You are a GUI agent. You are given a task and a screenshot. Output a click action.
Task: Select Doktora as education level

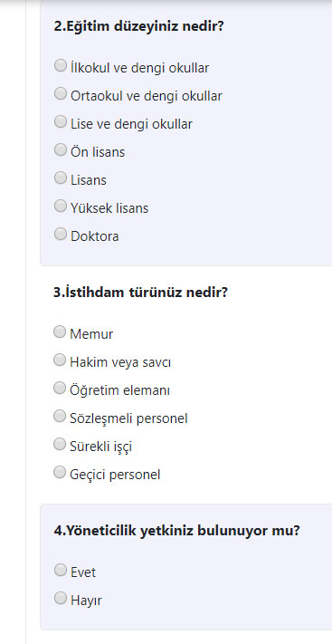(x=61, y=234)
